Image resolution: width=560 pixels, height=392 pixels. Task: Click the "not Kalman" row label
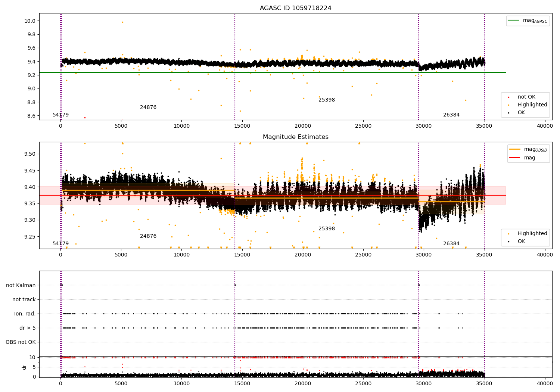(x=21, y=285)
